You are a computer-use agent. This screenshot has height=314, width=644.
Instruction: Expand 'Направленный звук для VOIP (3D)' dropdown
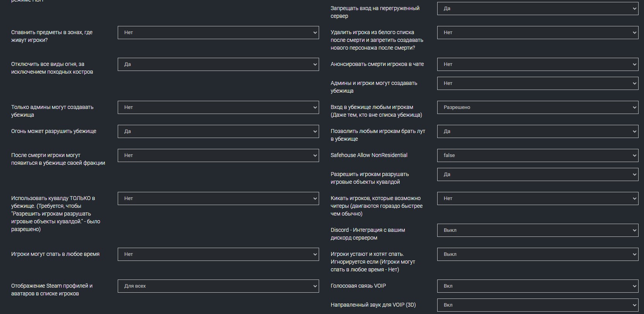(538, 305)
